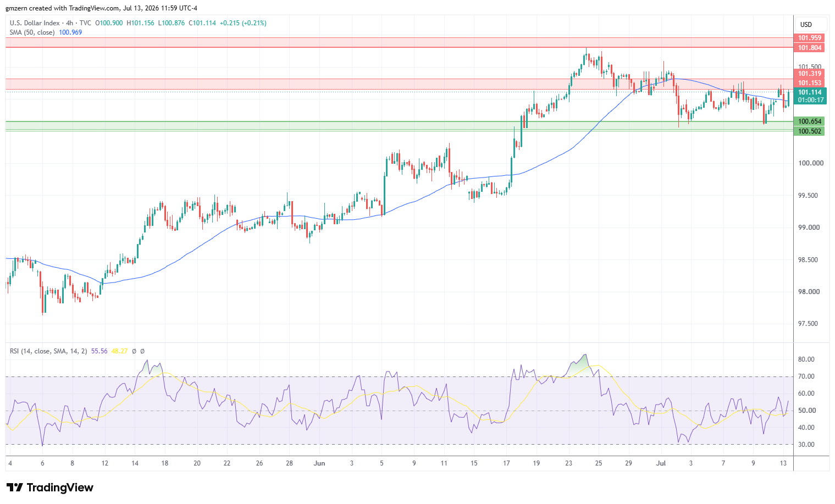Click the RSI 80.00 scale label
The height and width of the screenshot is (504, 835).
[x=806, y=359]
